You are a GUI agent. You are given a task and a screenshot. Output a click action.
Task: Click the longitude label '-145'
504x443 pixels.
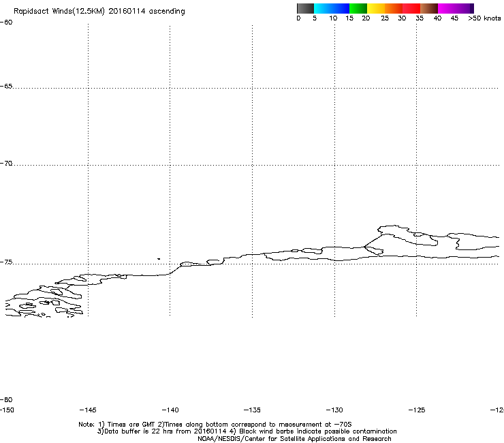(88, 410)
